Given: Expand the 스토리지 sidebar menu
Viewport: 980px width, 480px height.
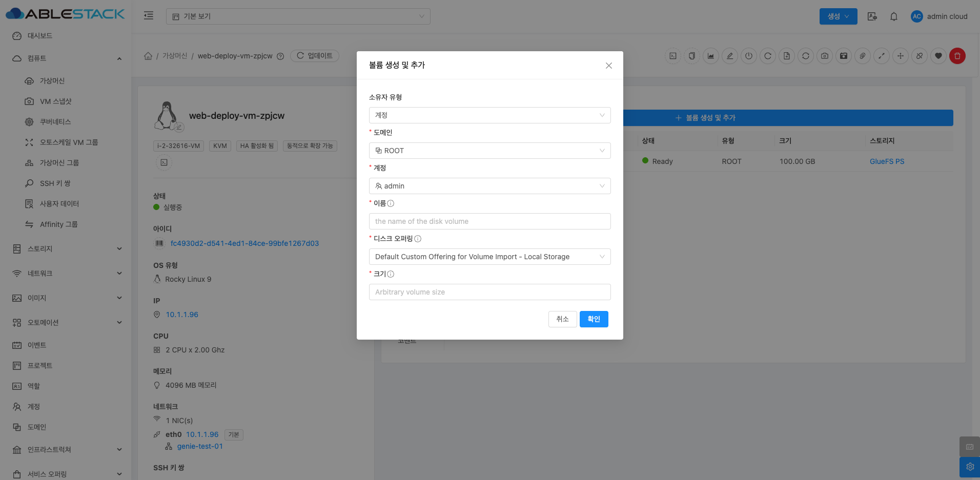Looking at the screenshot, I should 67,249.
